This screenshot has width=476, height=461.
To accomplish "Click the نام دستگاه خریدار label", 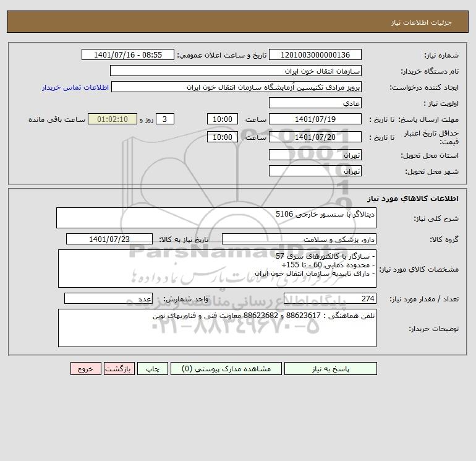I will pos(430,71).
